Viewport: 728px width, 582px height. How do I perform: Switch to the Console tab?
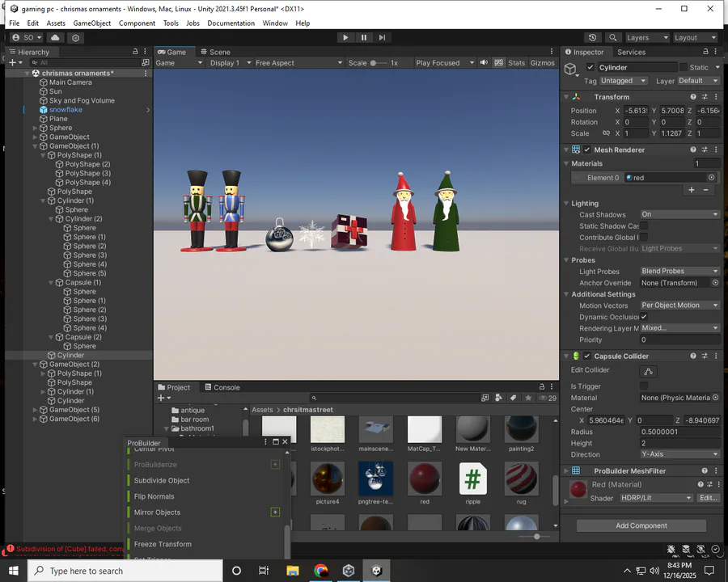tap(222, 387)
